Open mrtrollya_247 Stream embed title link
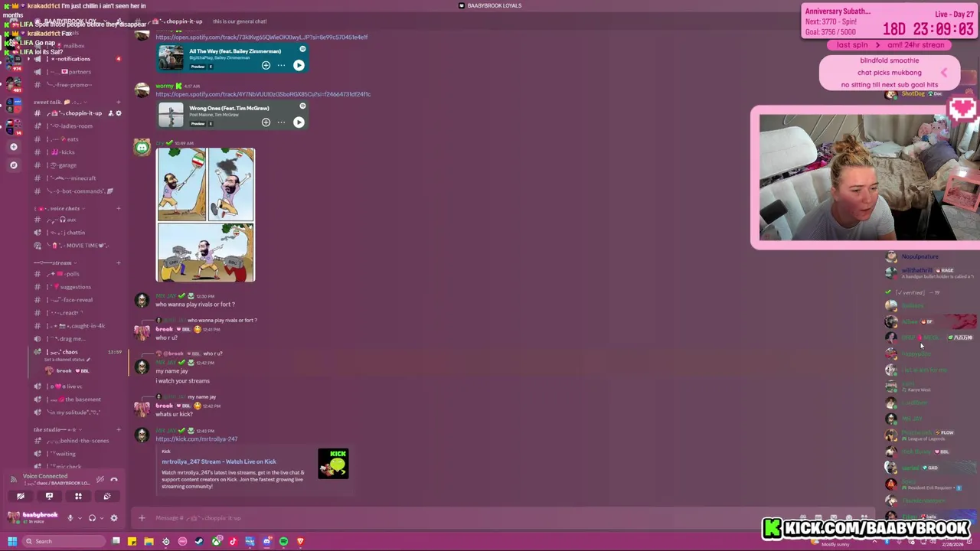980x551 pixels. click(x=219, y=461)
